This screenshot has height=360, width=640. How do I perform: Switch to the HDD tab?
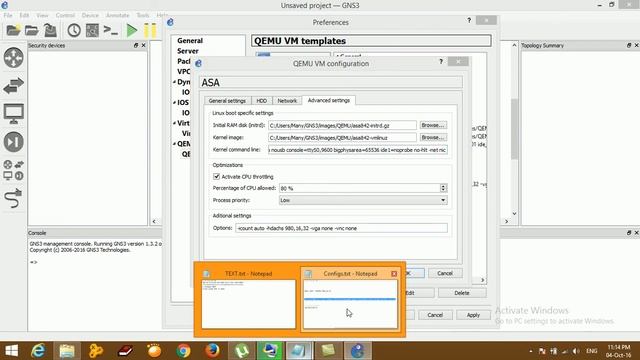(x=262, y=100)
